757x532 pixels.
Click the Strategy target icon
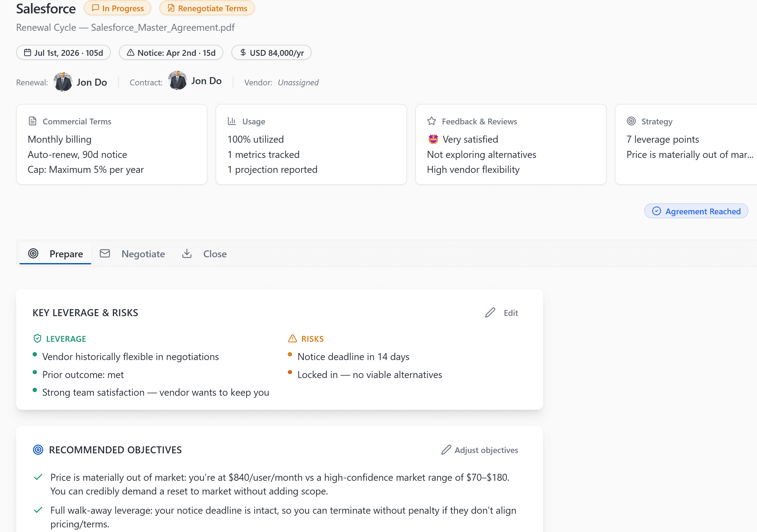[631, 121]
